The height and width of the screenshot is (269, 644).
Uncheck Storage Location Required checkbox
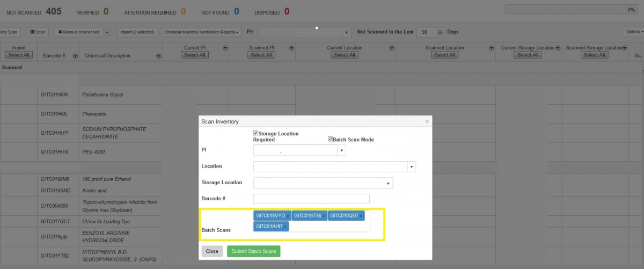click(x=256, y=133)
